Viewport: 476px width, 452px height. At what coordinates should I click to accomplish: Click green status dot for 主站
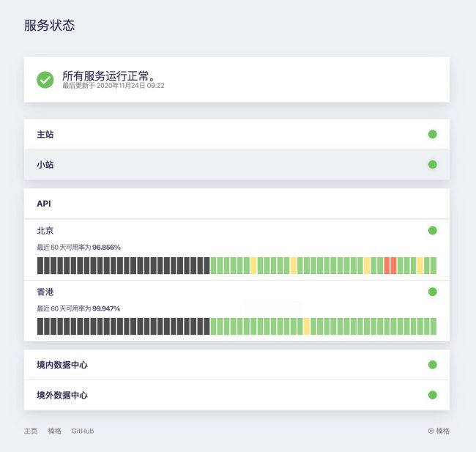(432, 134)
